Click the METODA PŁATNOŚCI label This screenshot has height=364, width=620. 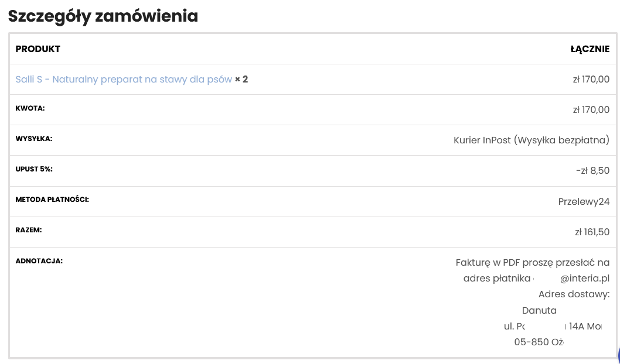[x=52, y=200]
